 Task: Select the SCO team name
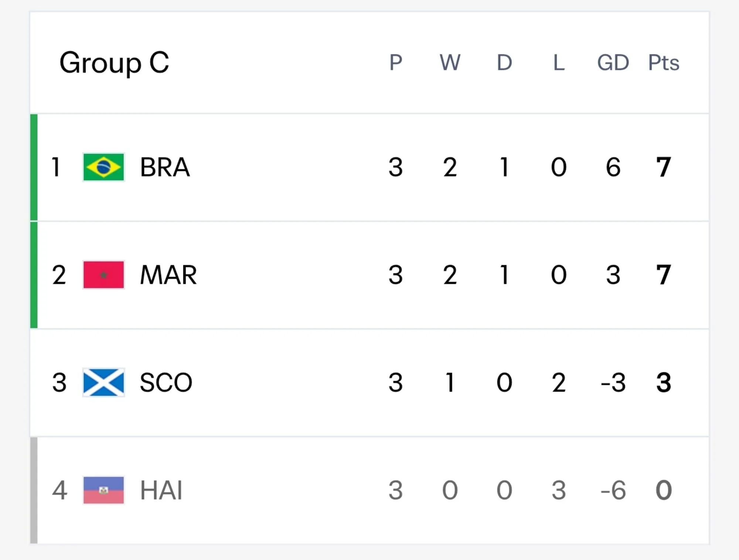166,383
